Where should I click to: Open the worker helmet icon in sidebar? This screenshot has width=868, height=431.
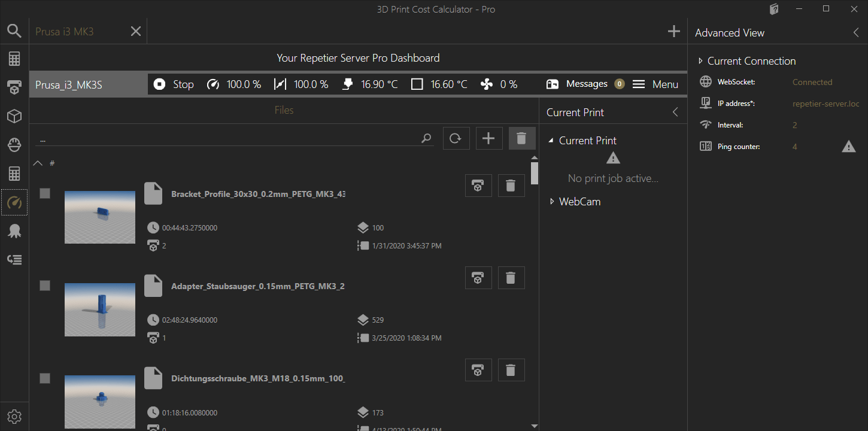coord(14,145)
